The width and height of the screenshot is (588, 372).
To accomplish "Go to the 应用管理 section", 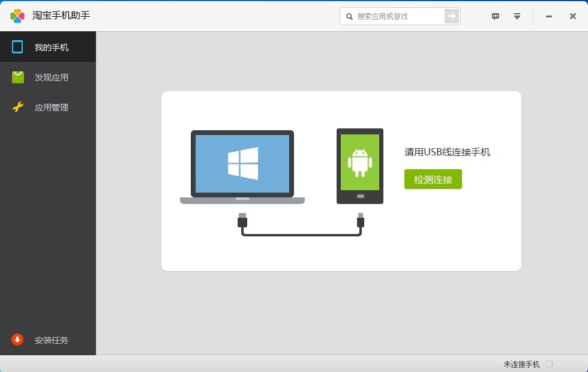I will [x=52, y=108].
